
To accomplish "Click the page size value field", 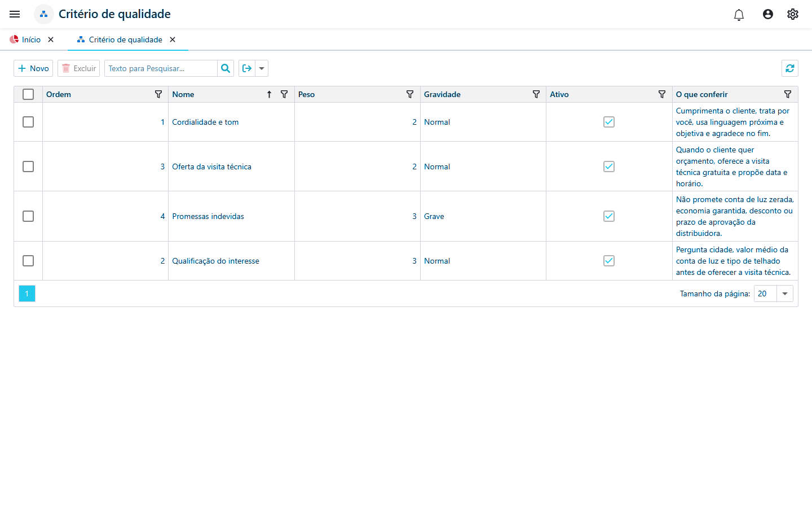I will (x=765, y=294).
